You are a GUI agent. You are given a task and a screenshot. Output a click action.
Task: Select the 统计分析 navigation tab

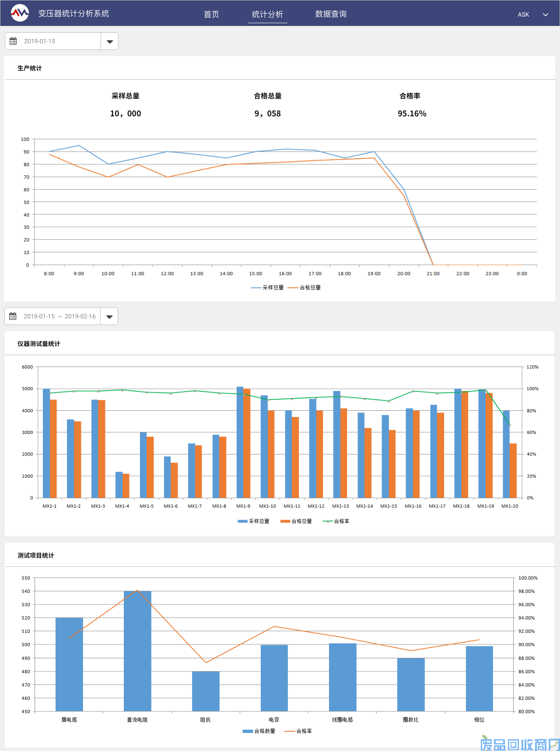(x=267, y=14)
